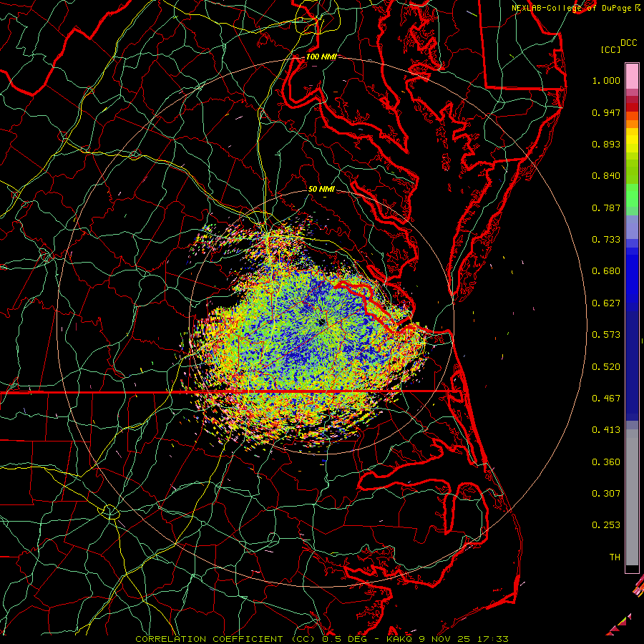Viewport: 644px width, 644px height.
Task: Click the DCC product label above the scale
Action: [x=628, y=43]
